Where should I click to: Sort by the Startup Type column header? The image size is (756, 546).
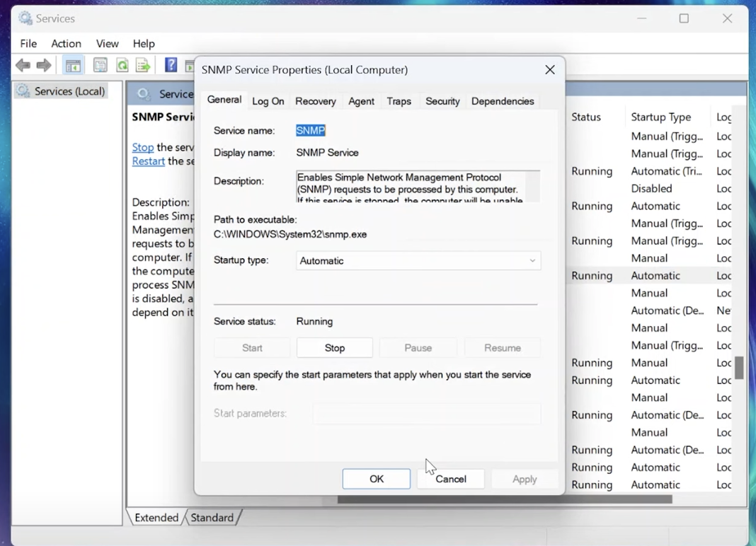661,117
